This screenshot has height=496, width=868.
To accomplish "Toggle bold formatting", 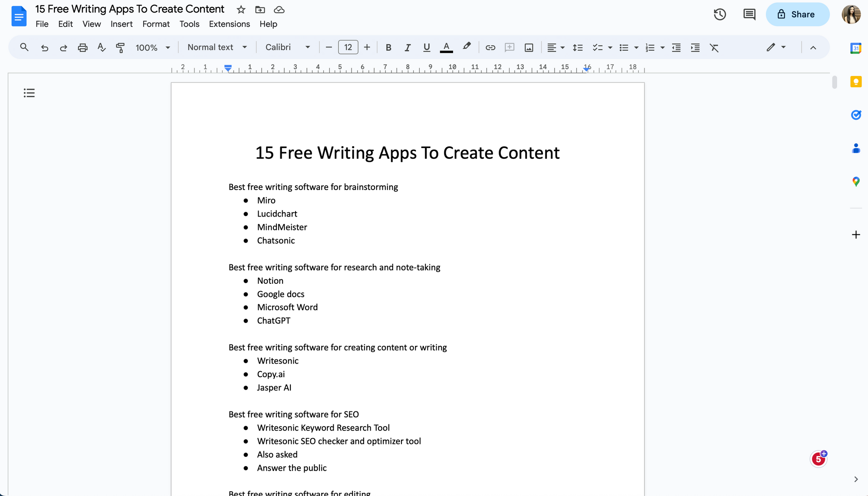I will [388, 47].
